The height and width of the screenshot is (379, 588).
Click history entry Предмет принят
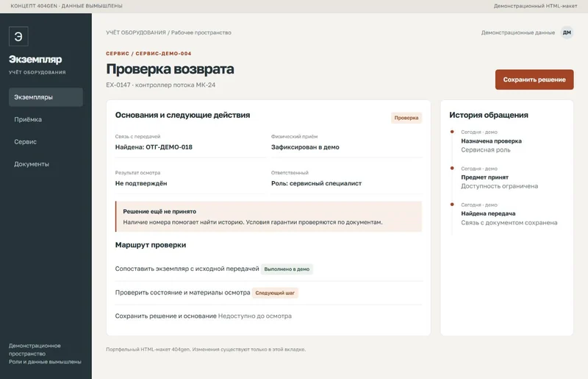484,177
